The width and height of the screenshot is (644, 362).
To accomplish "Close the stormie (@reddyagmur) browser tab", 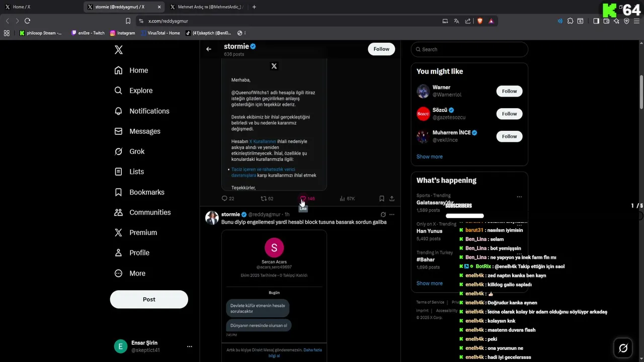I will 159,7.
